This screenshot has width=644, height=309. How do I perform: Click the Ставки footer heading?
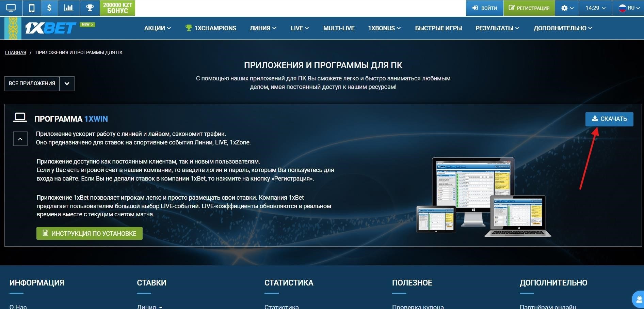(x=151, y=283)
